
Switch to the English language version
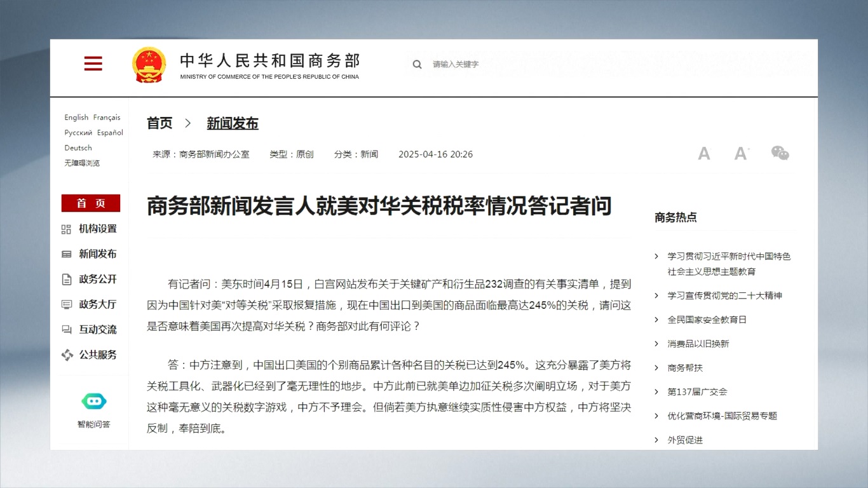[76, 118]
